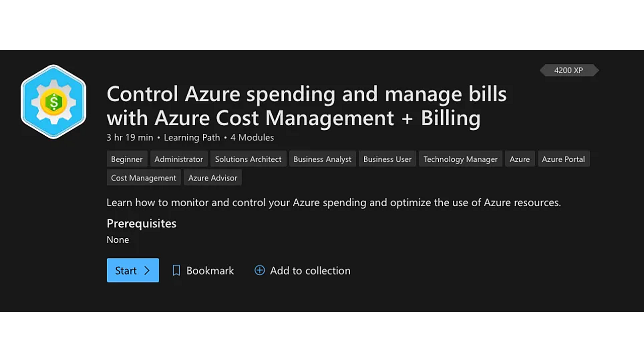Select the Beginner tag
Viewport: 644px width, 362px height.
pos(127,159)
